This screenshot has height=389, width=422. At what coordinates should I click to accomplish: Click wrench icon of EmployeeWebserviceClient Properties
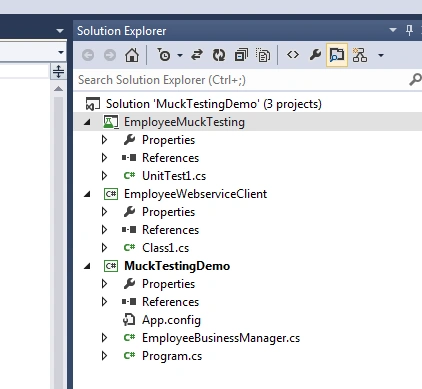[129, 212]
